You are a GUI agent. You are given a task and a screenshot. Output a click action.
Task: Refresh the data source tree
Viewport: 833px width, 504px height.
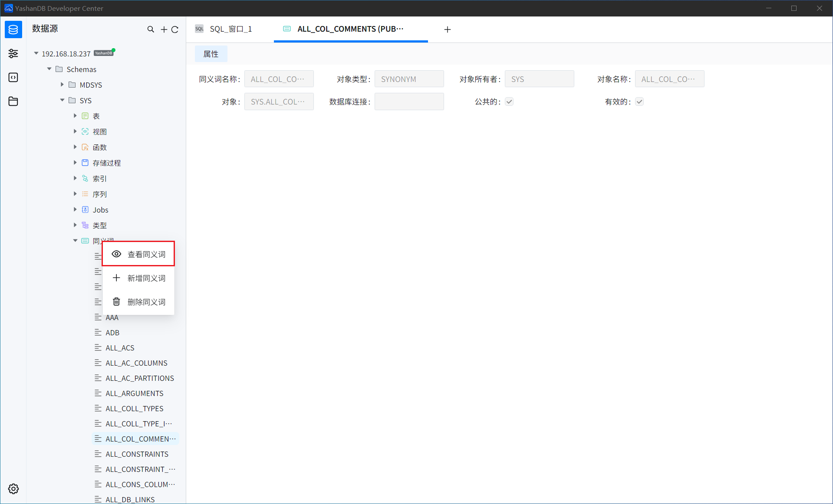[x=175, y=29]
